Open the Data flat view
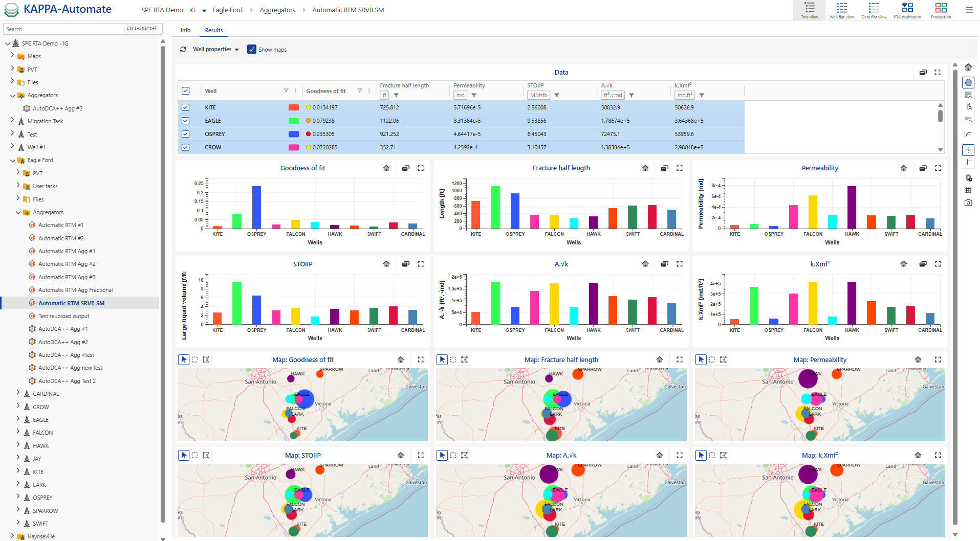980x541 pixels. point(874,10)
